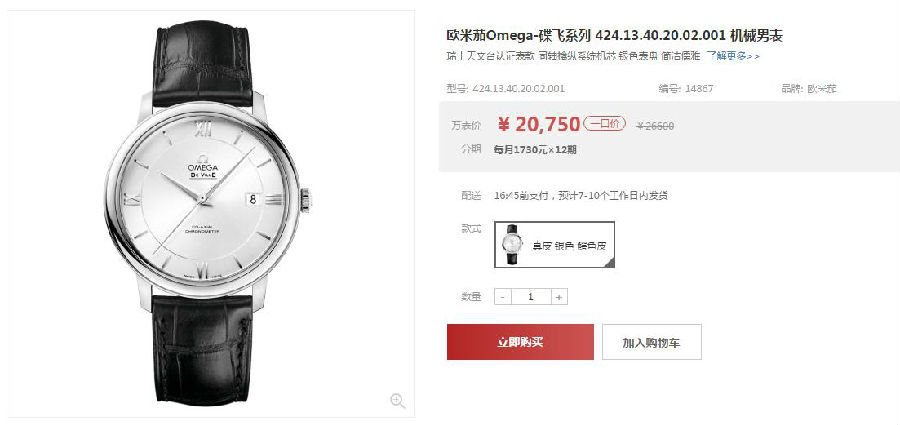Increase quantity with the plus button

[x=560, y=297]
